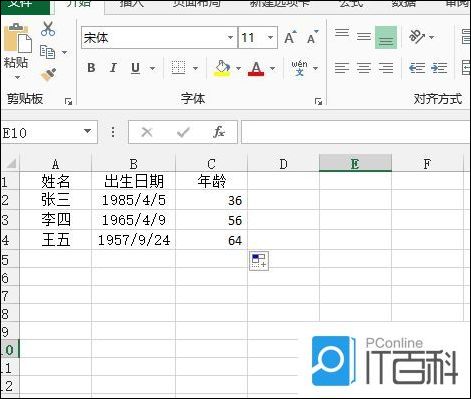
Task: Open the font name dropdown showing 宋体
Action: [230, 37]
